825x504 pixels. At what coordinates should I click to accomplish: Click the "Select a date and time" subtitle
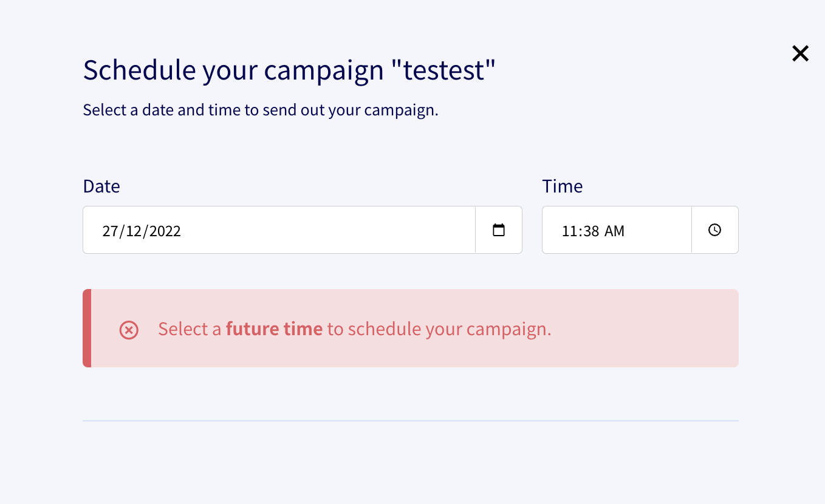pyautogui.click(x=260, y=111)
